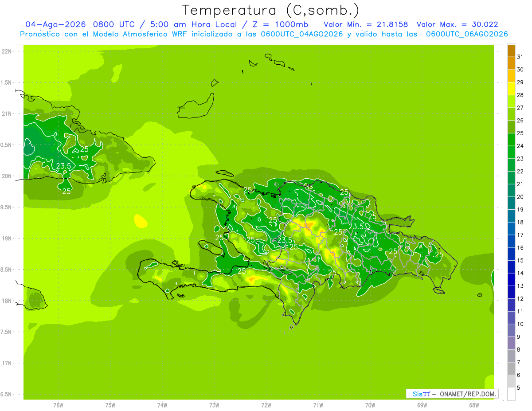Image resolution: width=532 pixels, height=411 pixels.
Task: Click the "69W" longitude axis label
Action: [422, 405]
